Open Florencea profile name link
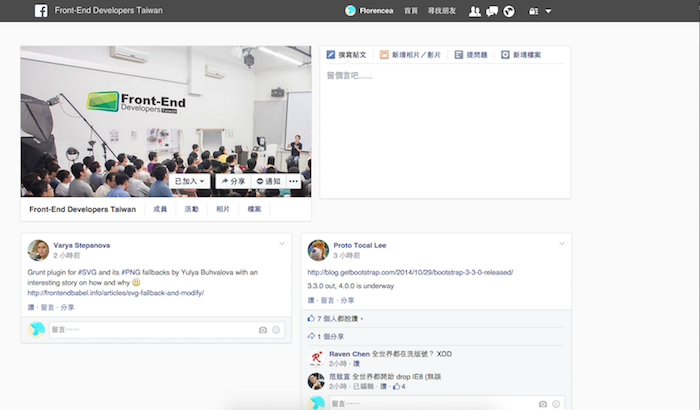This screenshot has height=410, width=700. [376, 11]
